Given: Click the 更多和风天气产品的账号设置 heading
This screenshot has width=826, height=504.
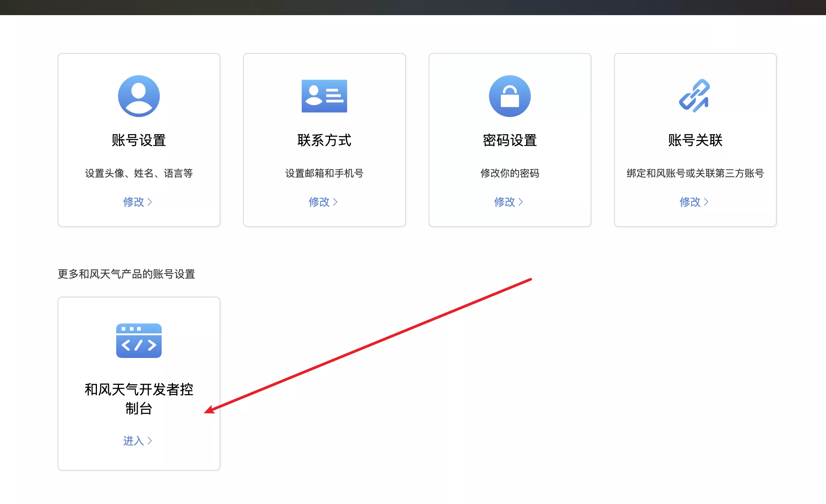Looking at the screenshot, I should (126, 274).
